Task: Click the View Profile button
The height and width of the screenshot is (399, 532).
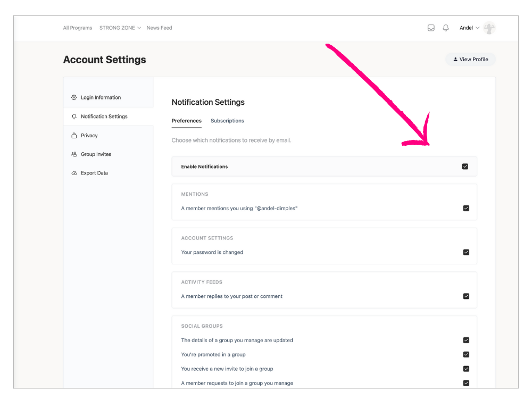Action: (470, 60)
